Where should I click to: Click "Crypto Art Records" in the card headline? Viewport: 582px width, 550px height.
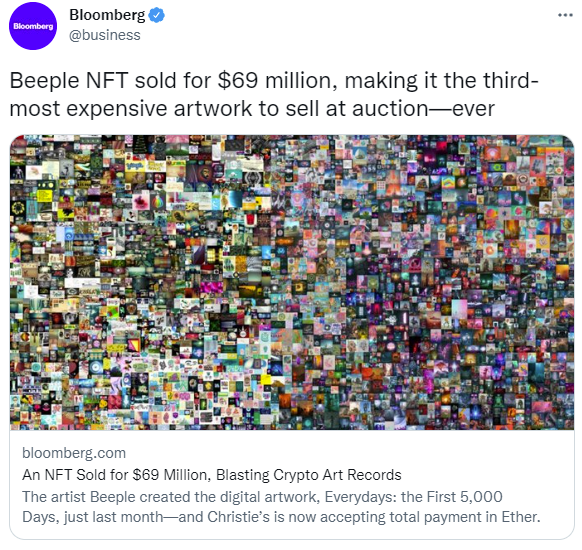[337, 475]
